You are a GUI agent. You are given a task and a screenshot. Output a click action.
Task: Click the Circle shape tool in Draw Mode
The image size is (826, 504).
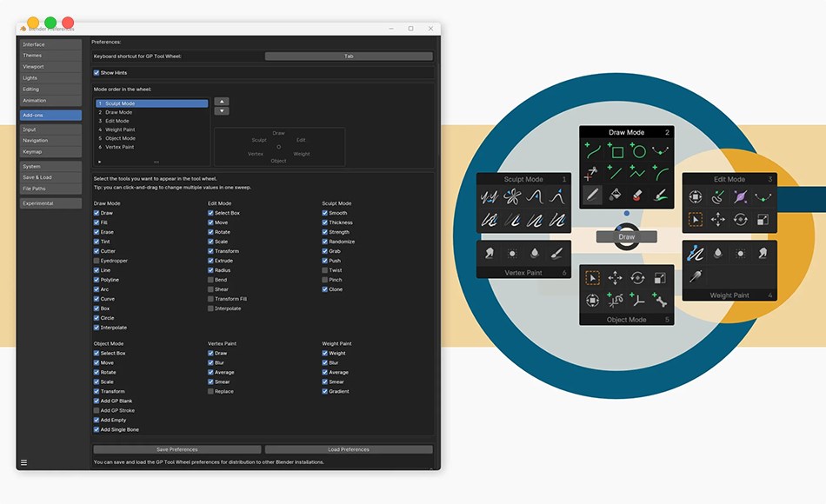point(639,151)
